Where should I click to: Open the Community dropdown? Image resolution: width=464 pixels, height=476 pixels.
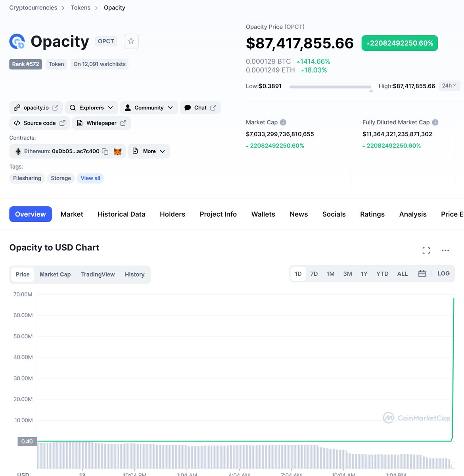[149, 107]
